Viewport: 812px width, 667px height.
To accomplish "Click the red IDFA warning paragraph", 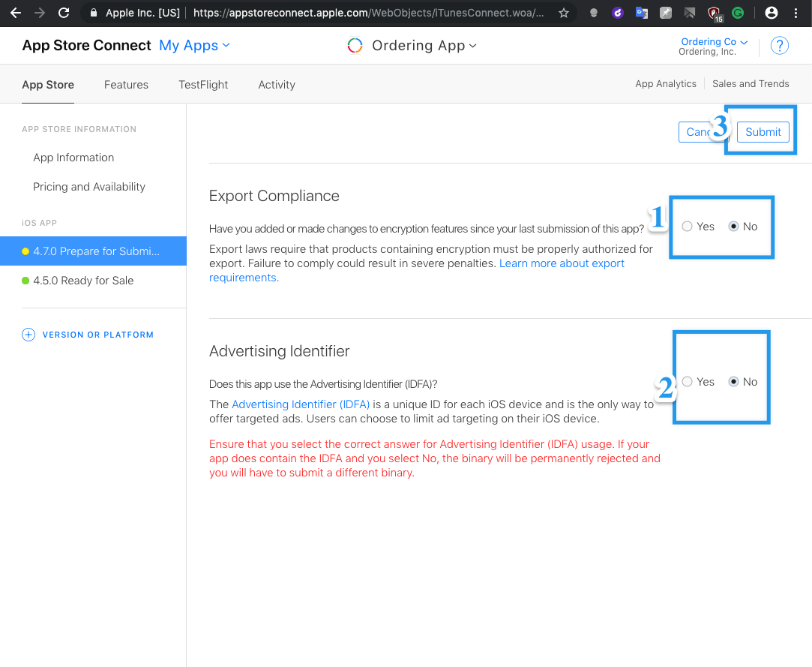I will pos(434,458).
